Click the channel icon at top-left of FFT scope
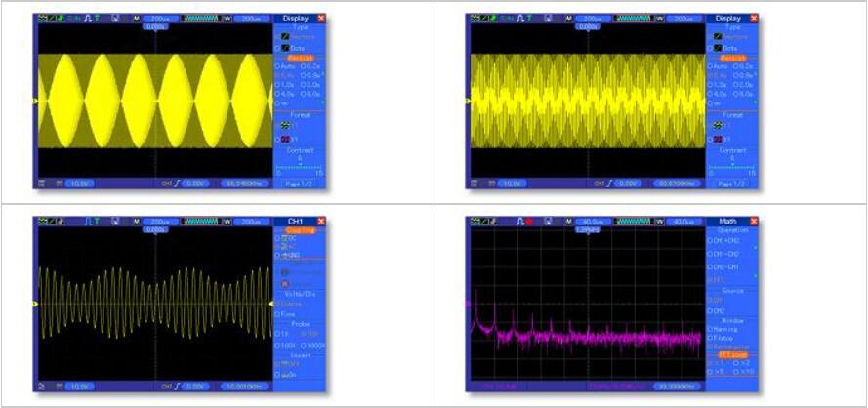This screenshot has height=408, width=868. 475,222
